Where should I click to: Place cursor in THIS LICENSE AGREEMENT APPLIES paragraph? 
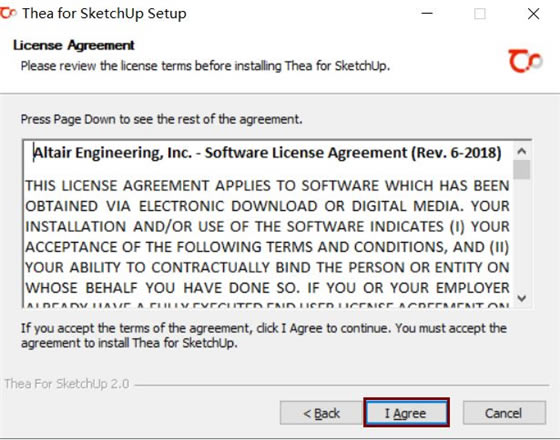(267, 236)
